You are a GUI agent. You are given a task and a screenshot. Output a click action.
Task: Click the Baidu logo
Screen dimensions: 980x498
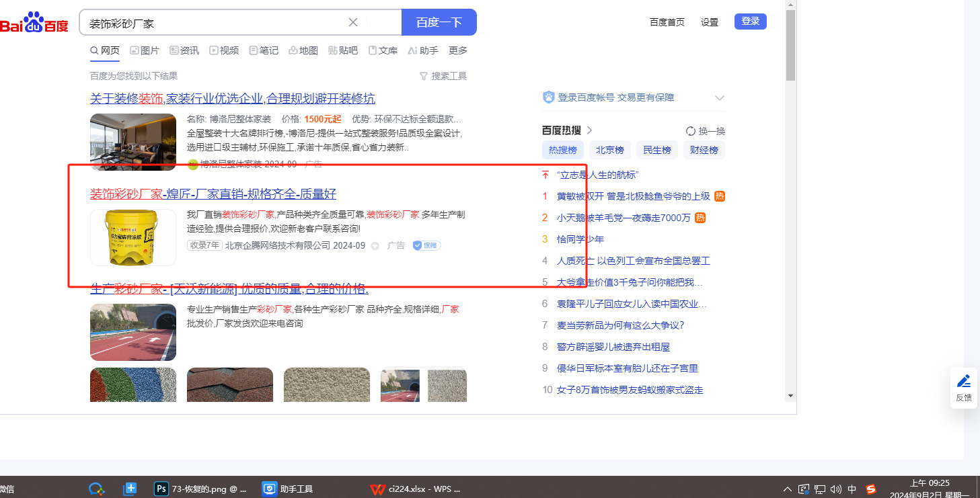pyautogui.click(x=35, y=23)
